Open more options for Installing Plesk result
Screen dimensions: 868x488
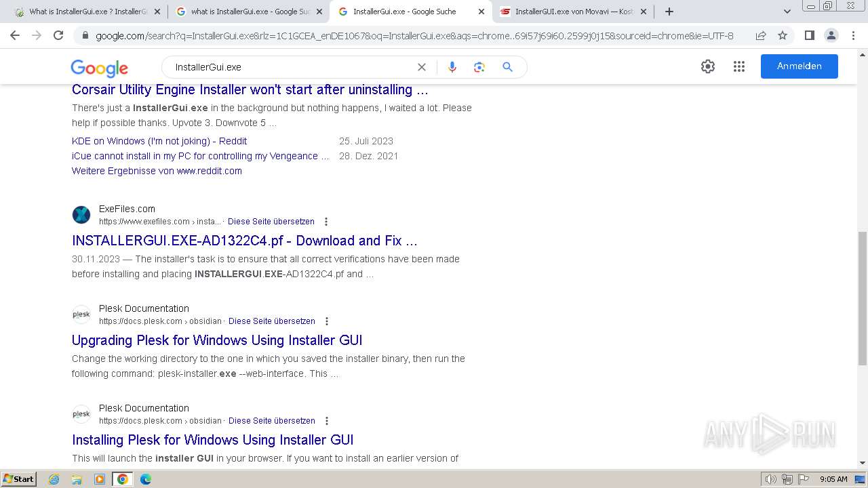(x=327, y=421)
